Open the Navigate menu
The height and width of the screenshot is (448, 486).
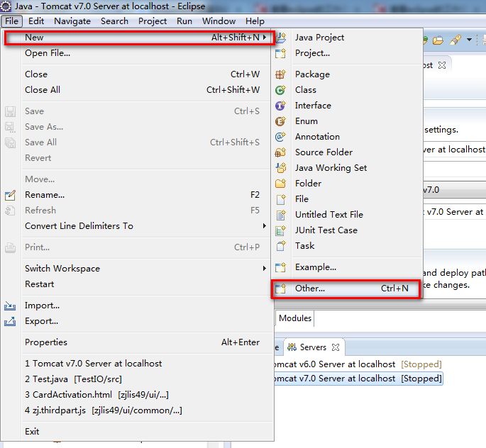(x=72, y=21)
